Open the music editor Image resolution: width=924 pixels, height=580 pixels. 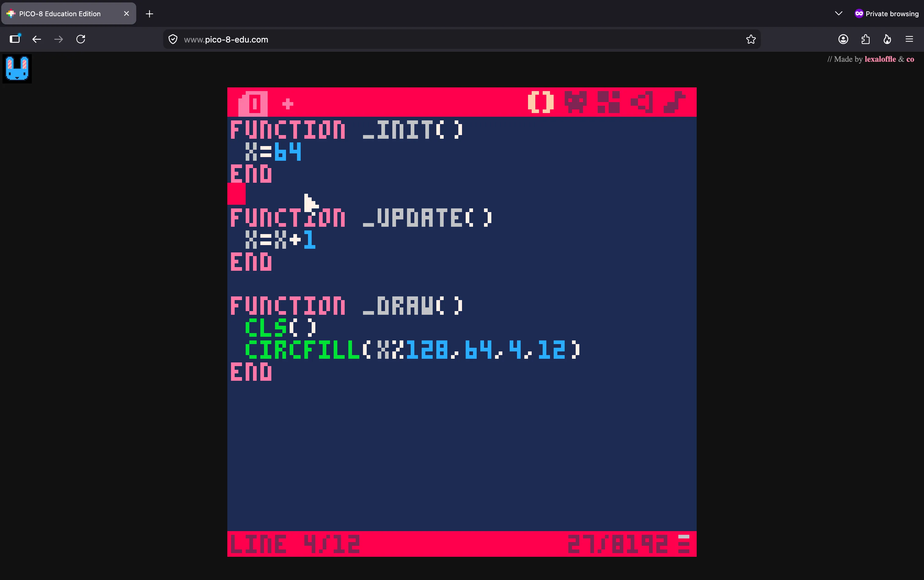pyautogui.click(x=675, y=102)
